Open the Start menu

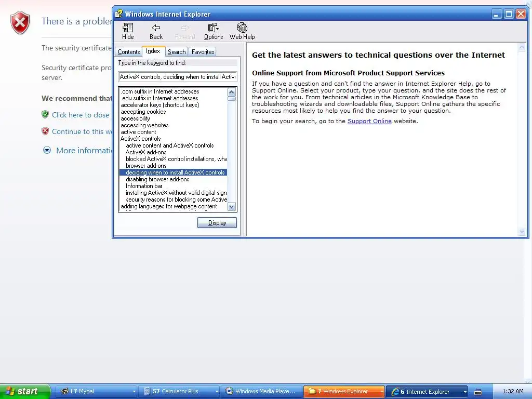[24, 391]
